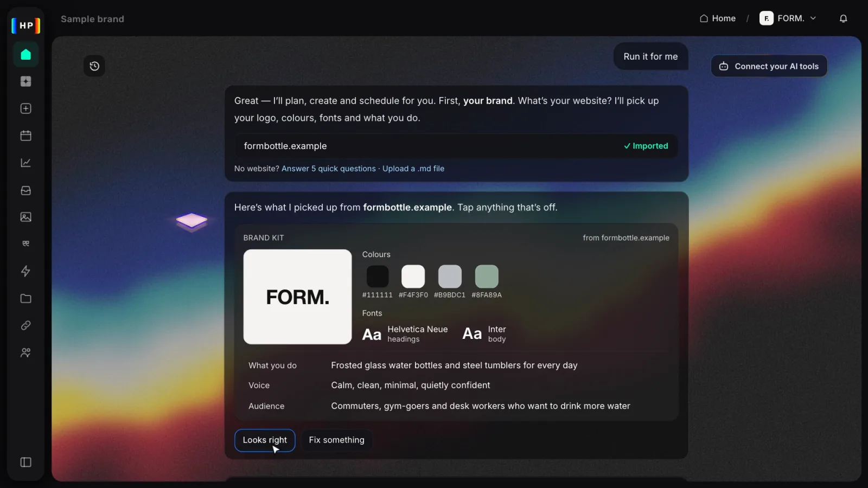Screen dimensions: 868x488
Task: Go to Home in the breadcrumb
Action: (717, 18)
